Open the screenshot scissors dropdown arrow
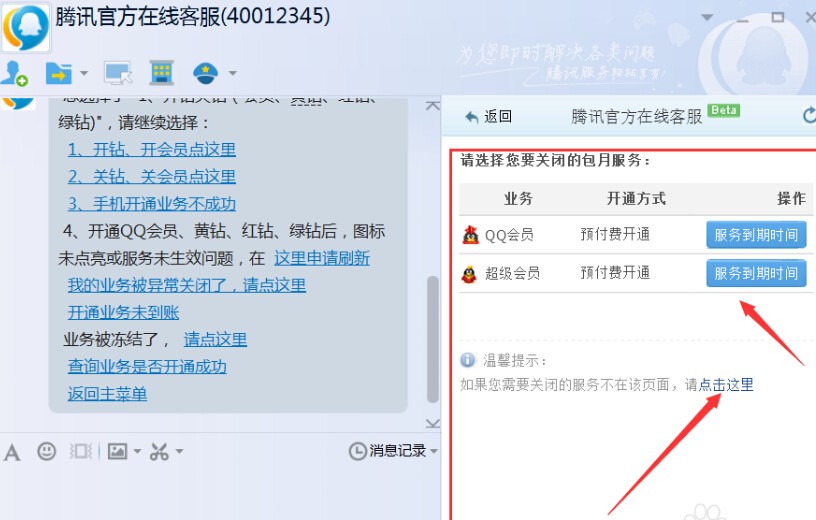 (x=179, y=451)
